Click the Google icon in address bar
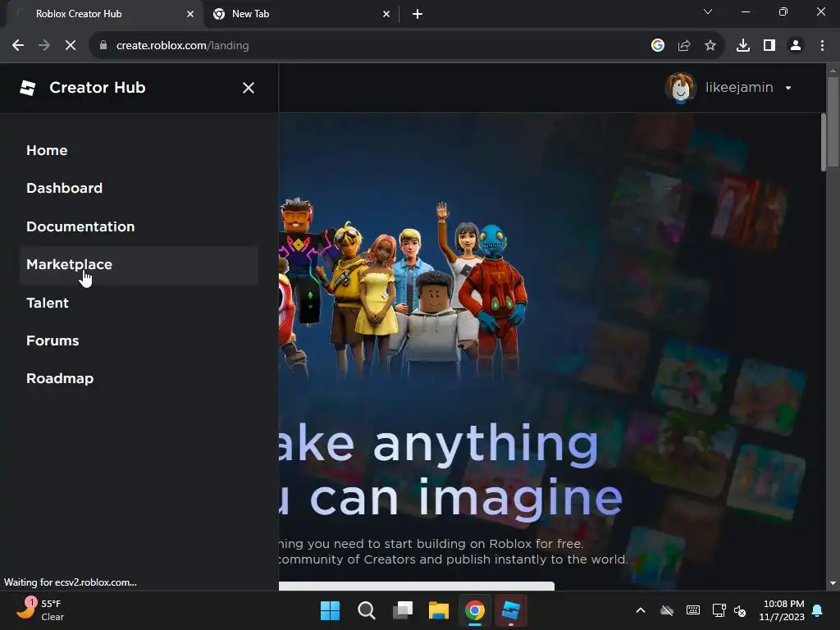Image resolution: width=840 pixels, height=630 pixels. pos(657,46)
